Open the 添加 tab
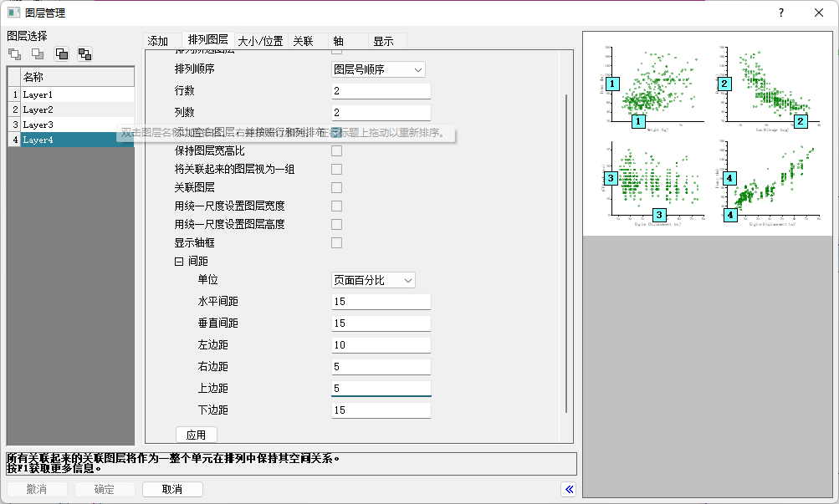This screenshot has height=504, width=839. 158,41
